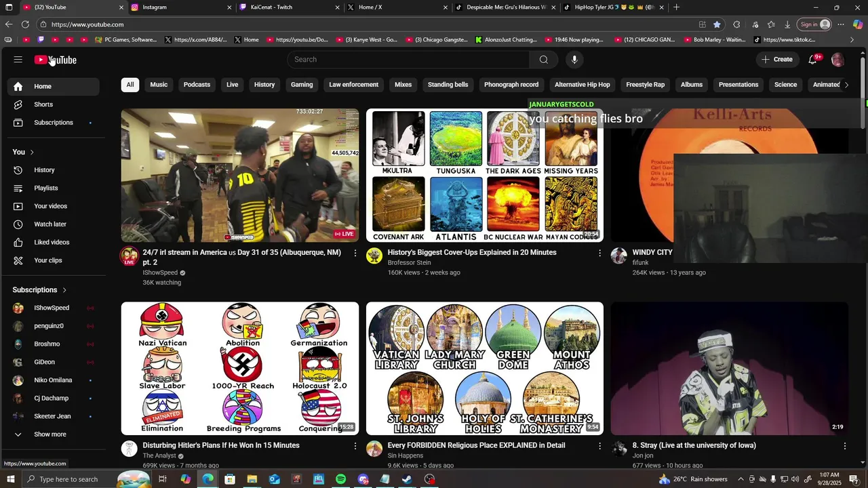
Task: Show more bookmarks with chevron
Action: click(x=852, y=40)
